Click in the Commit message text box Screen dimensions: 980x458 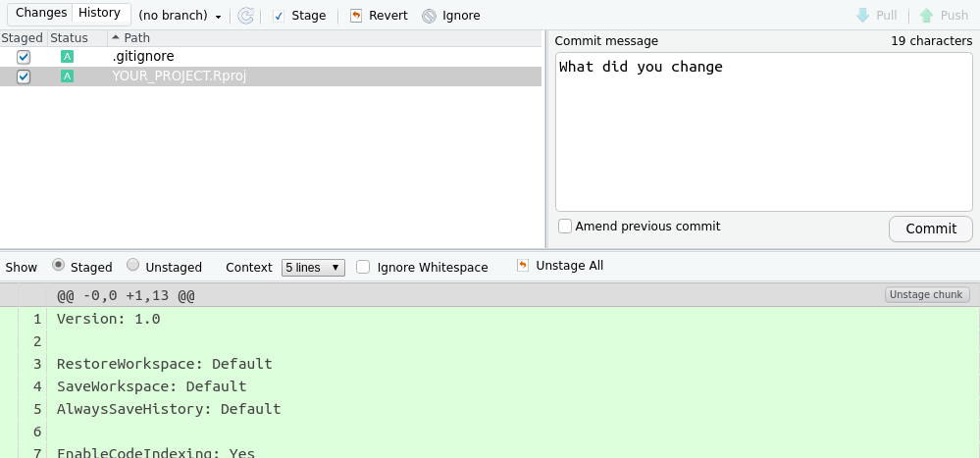[763, 132]
